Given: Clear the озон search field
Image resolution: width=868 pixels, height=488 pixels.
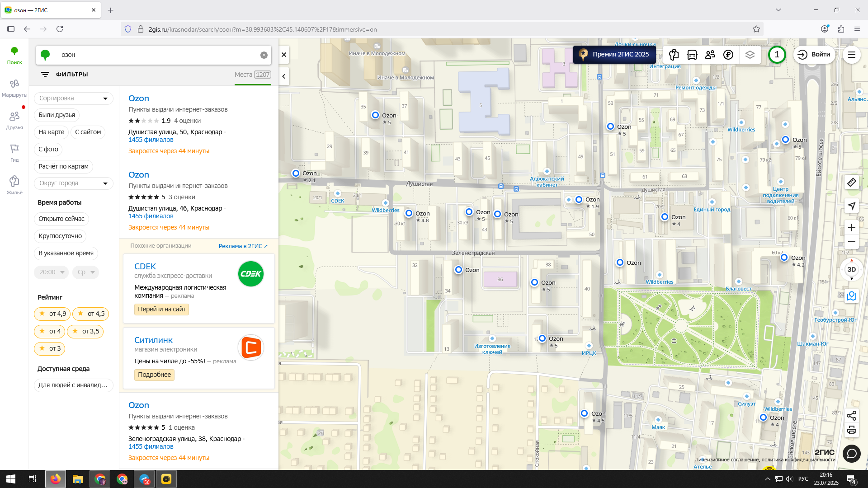Looking at the screenshot, I should click(x=264, y=55).
